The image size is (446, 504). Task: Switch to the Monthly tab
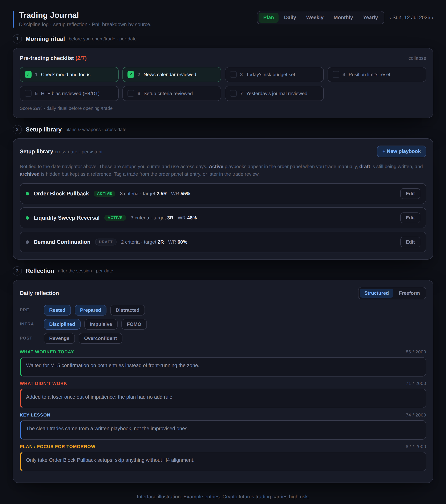pos(343,17)
